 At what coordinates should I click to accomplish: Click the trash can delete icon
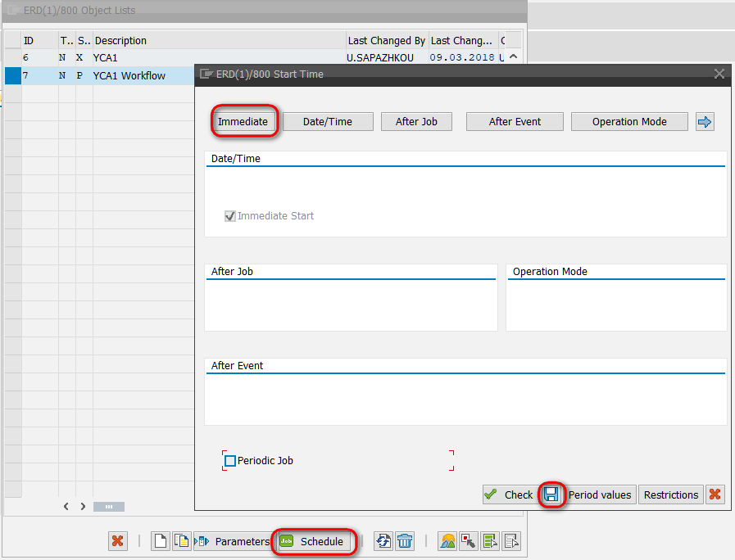(405, 541)
